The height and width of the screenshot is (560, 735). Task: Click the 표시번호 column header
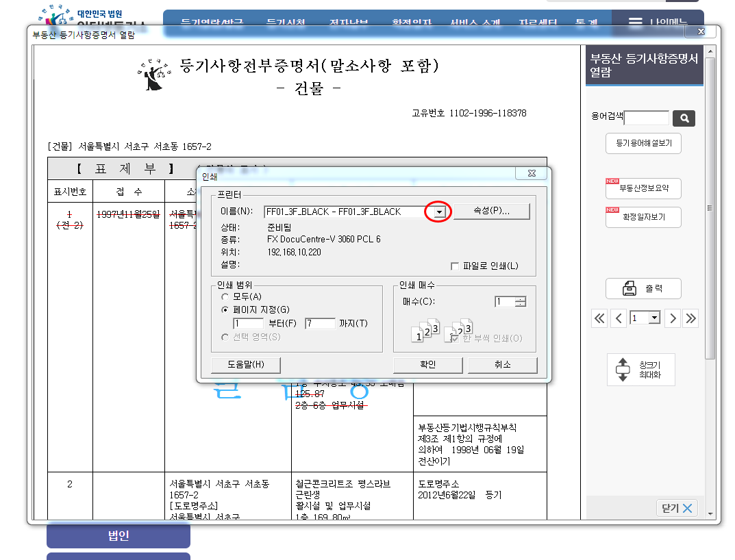click(70, 192)
